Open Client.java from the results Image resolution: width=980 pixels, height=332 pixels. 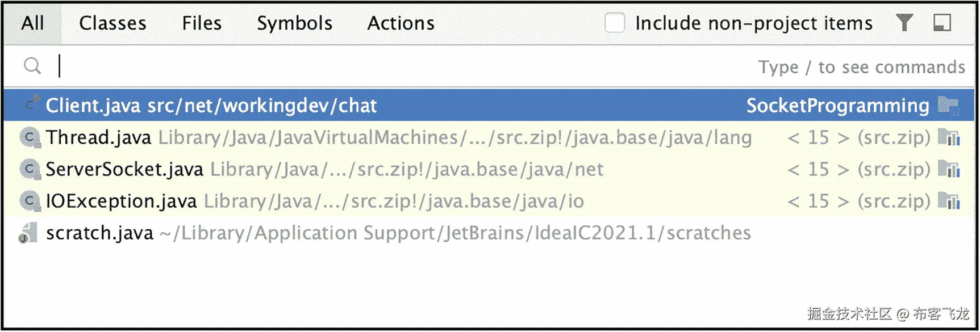(x=211, y=106)
